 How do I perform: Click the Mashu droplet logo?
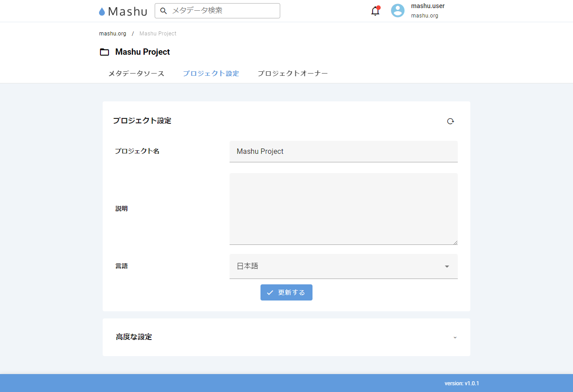pos(102,12)
